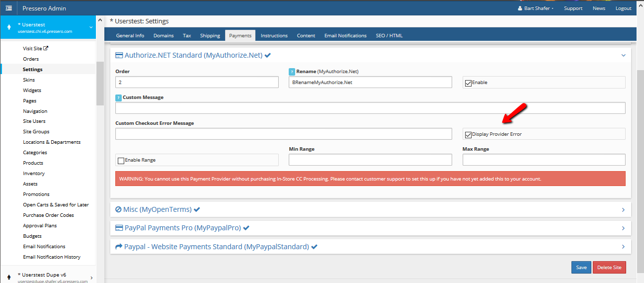Click checkmark icon after PayPal Payments Pro
The height and width of the screenshot is (283, 644).
pos(246,228)
